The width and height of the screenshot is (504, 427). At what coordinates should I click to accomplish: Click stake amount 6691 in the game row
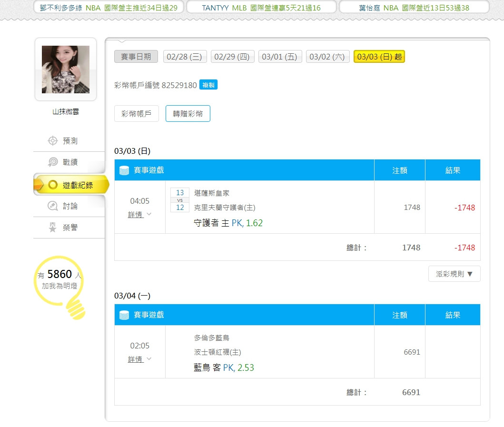pyautogui.click(x=412, y=352)
